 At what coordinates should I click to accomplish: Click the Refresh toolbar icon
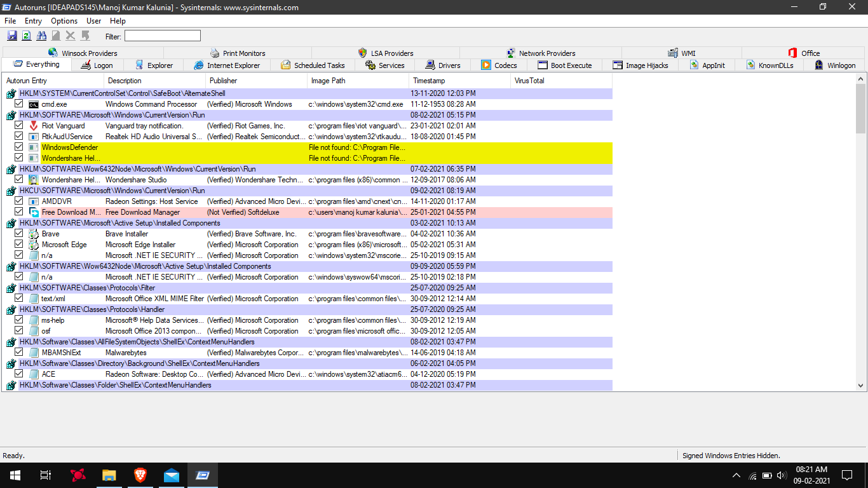click(x=27, y=36)
